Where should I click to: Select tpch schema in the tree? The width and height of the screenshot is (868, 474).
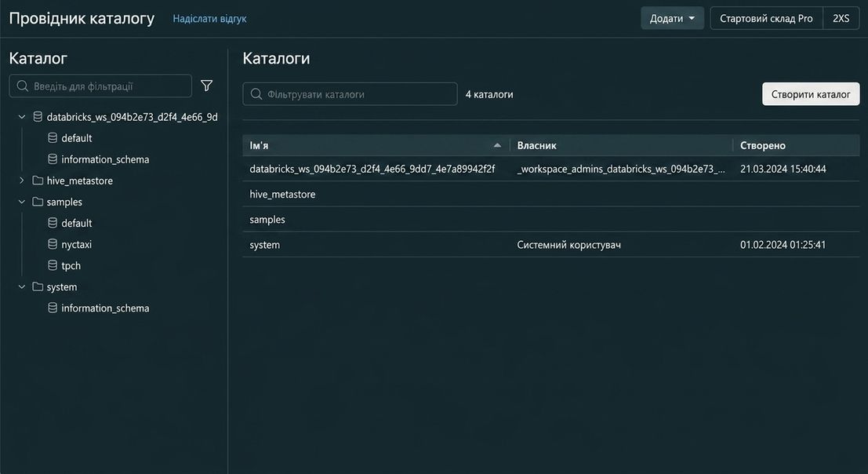coord(71,266)
